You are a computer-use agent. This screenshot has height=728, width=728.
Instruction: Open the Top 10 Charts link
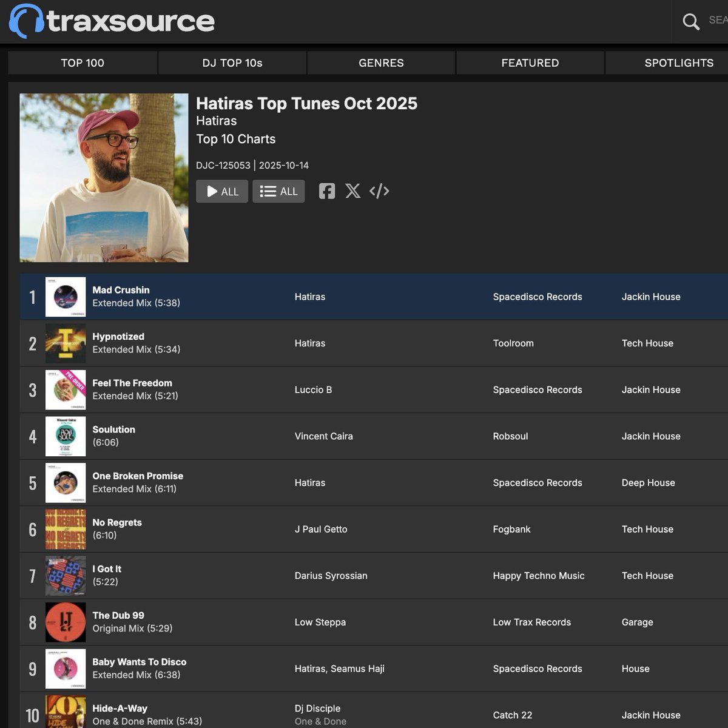click(236, 139)
